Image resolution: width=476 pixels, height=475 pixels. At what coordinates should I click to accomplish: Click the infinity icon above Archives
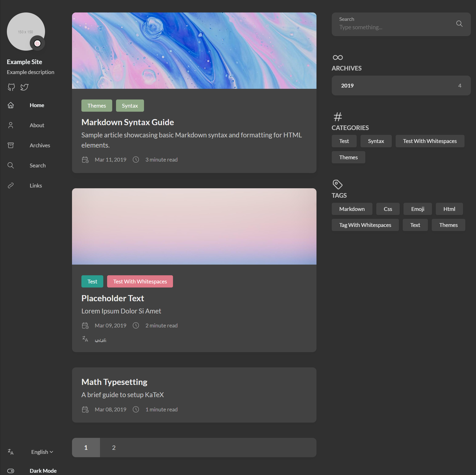[x=338, y=57]
